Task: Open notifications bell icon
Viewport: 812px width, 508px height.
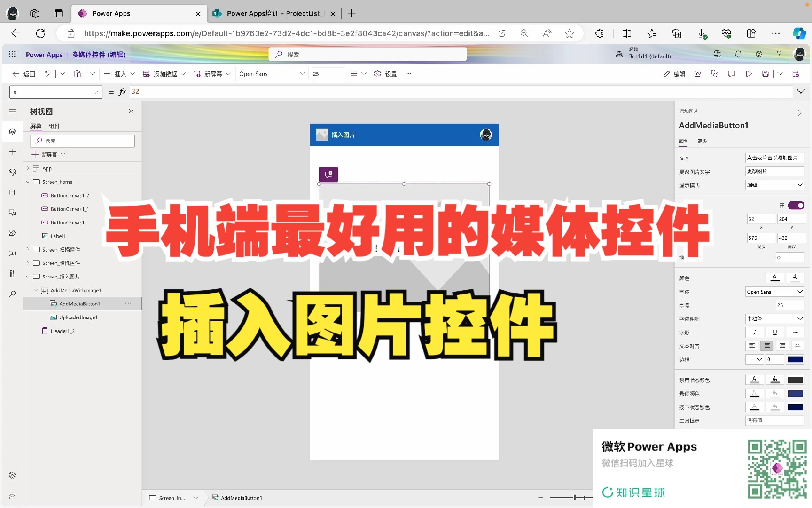Action: coord(738,54)
